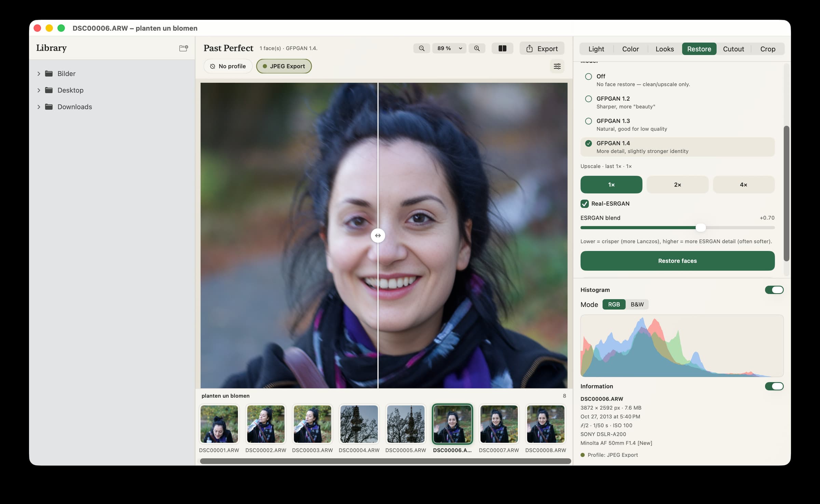The height and width of the screenshot is (504, 820).
Task: Switch histogram mode to B&W
Action: click(637, 304)
